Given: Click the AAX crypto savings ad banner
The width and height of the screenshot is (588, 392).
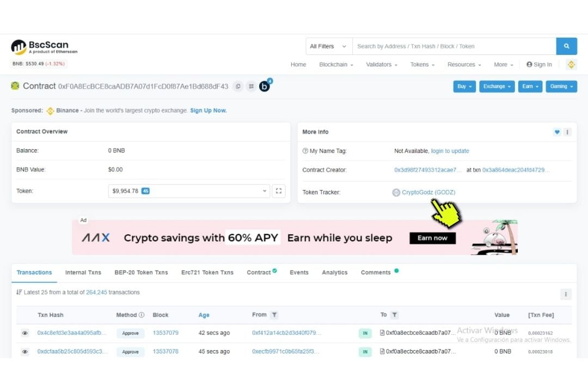Looking at the screenshot, I should 295,237.
